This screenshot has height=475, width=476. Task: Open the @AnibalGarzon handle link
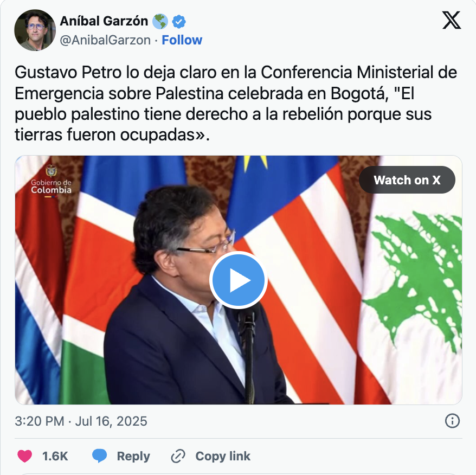[x=105, y=40]
